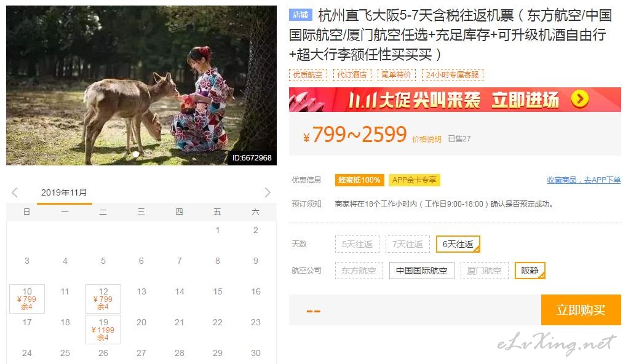
Task: Click the 优质航空 dashed tag
Action: [x=308, y=75]
